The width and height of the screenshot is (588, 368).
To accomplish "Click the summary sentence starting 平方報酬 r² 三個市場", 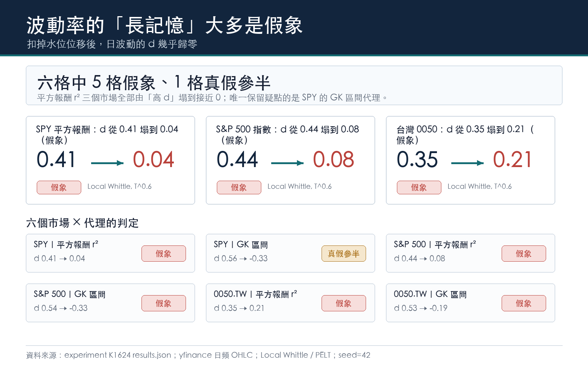I will click(x=212, y=98).
